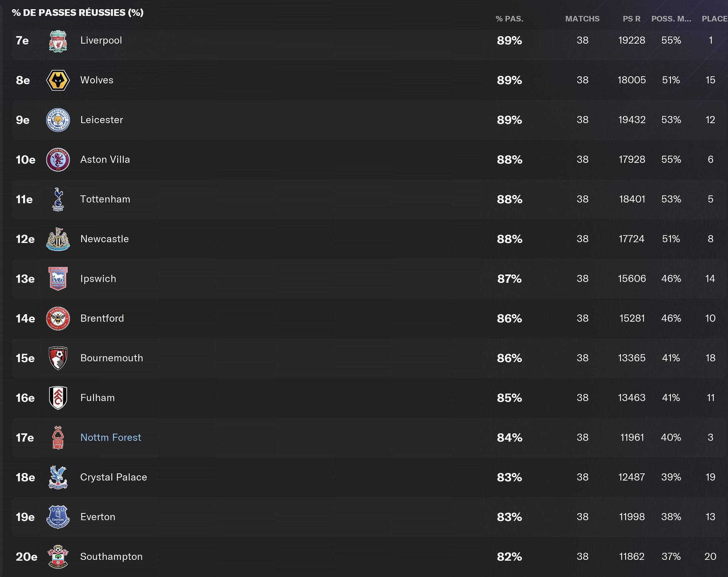
Task: Click the Wolves club badge
Action: coord(58,80)
